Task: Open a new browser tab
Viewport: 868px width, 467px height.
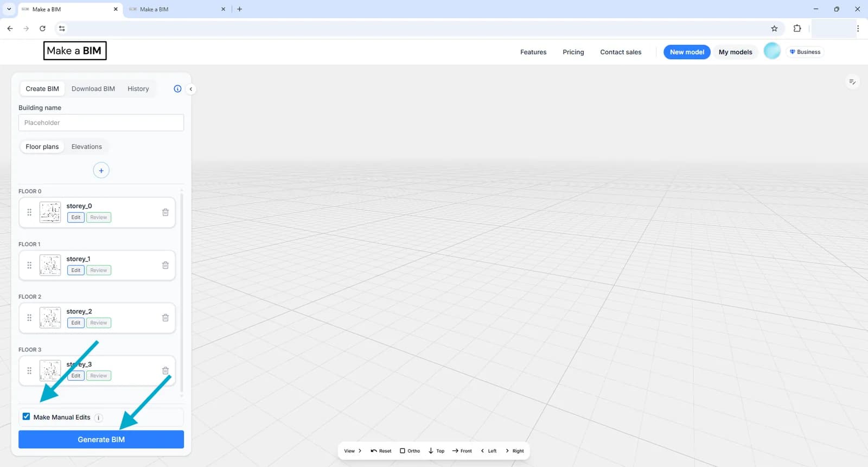Action: [239, 9]
